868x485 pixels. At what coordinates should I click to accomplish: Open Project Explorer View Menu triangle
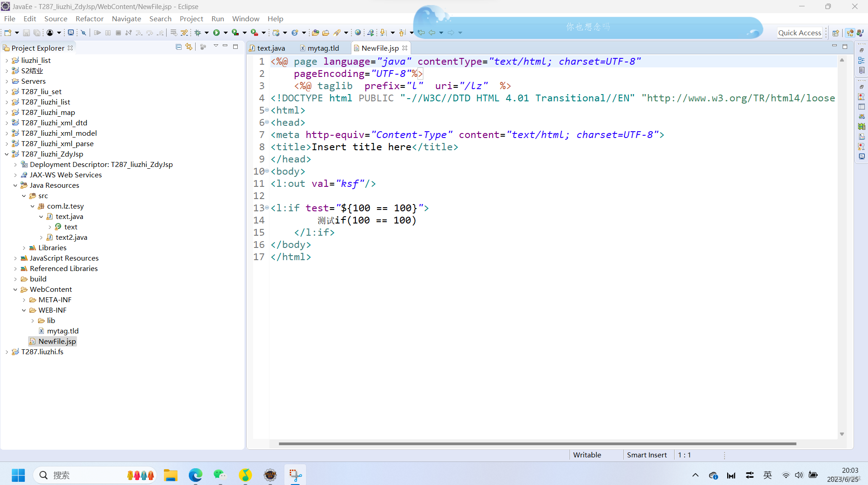point(216,46)
